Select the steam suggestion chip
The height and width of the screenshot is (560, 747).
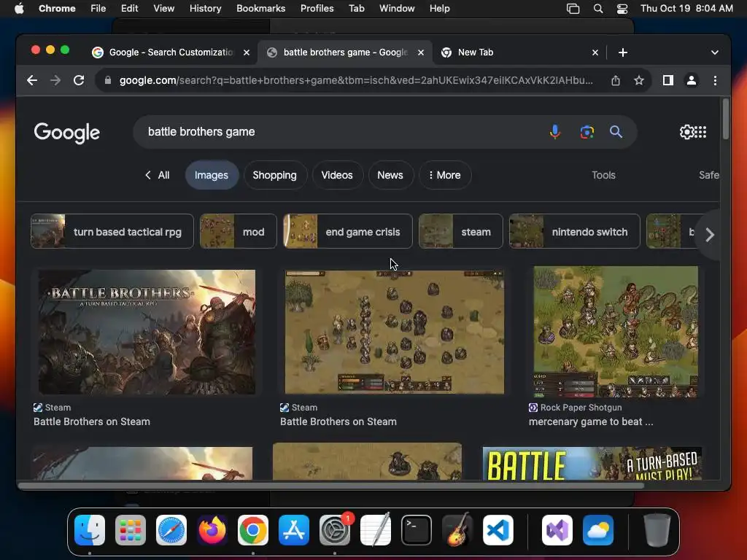pos(461,231)
